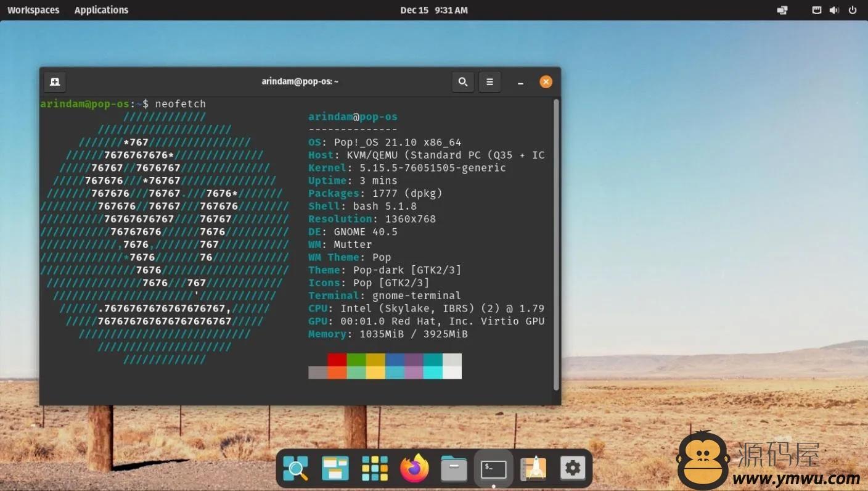Click the 'arindam@pop-os' neofetch header
Viewport: 868px width, 491px height.
[x=353, y=117]
